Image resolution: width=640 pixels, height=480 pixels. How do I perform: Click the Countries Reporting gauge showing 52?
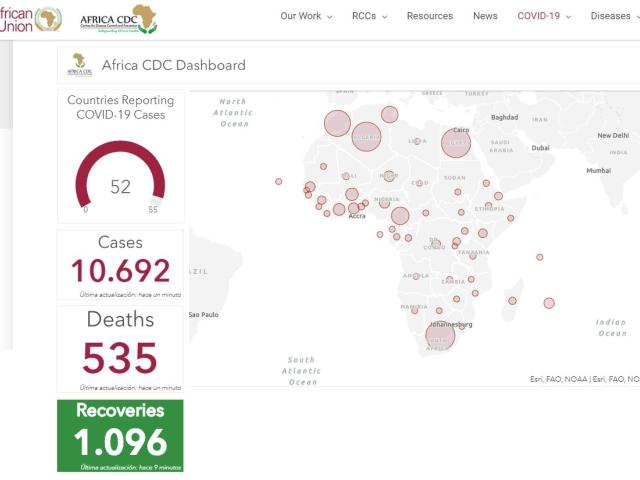coord(120,176)
